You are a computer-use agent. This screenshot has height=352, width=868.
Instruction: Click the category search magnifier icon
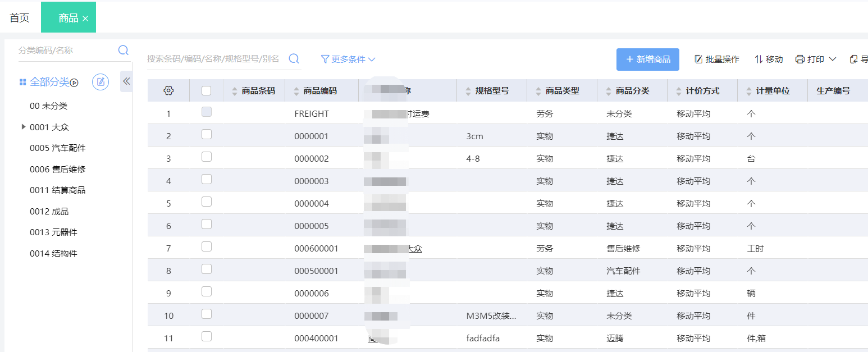[124, 51]
